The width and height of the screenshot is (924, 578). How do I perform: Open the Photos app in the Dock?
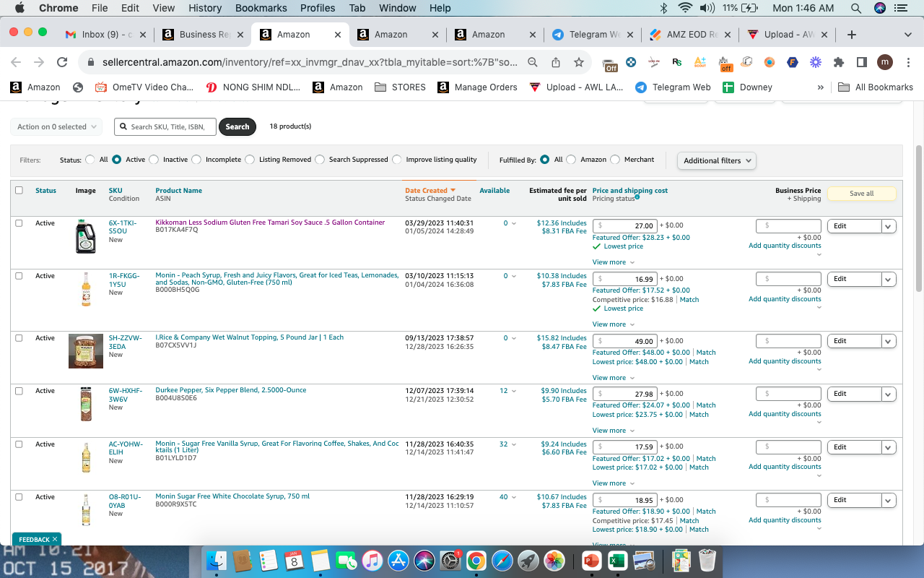point(554,560)
